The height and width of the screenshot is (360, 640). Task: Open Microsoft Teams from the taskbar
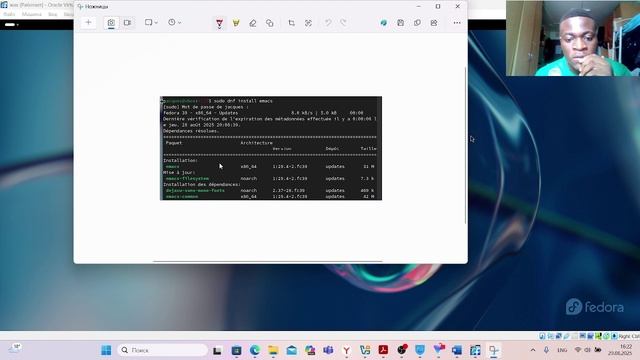328,350
